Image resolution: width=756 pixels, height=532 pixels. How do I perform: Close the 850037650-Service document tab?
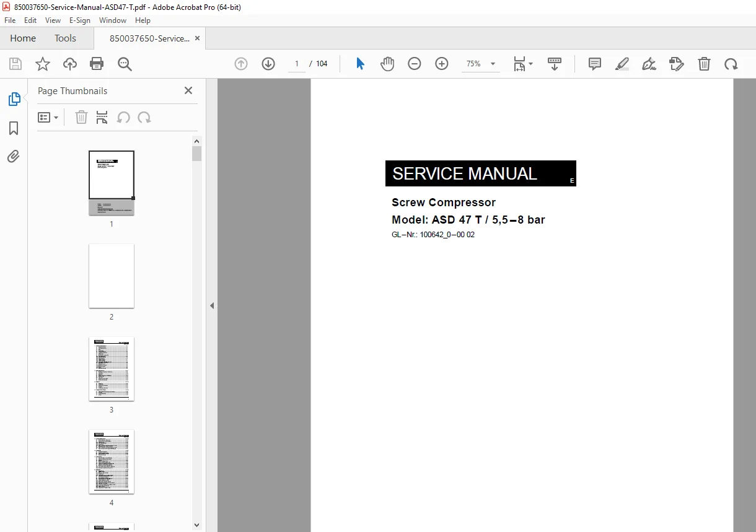[198, 38]
